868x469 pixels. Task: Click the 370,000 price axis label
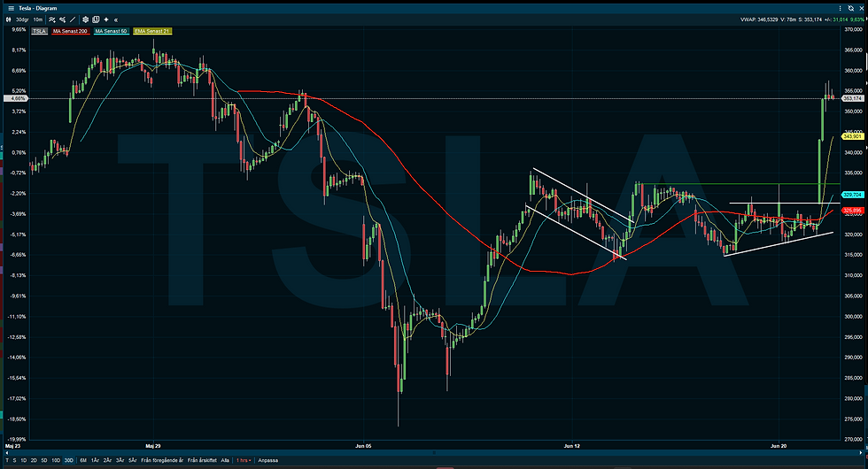click(x=853, y=29)
